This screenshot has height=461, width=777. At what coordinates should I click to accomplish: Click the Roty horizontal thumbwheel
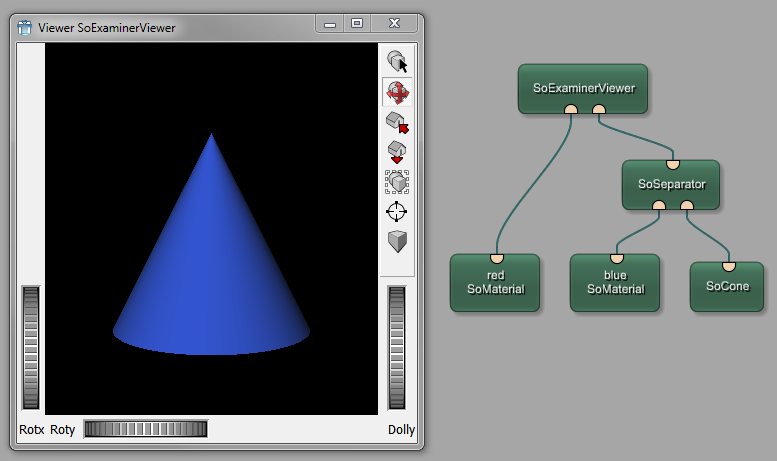click(146, 429)
